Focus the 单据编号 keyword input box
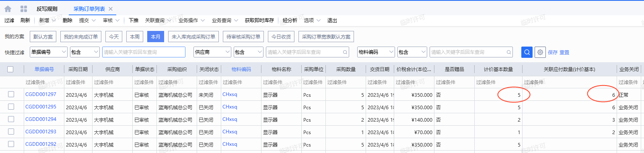This screenshot has height=153, width=644. tap(144, 52)
